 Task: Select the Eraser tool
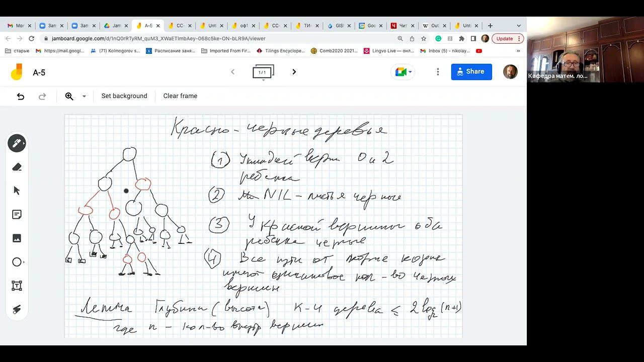pos(17,167)
